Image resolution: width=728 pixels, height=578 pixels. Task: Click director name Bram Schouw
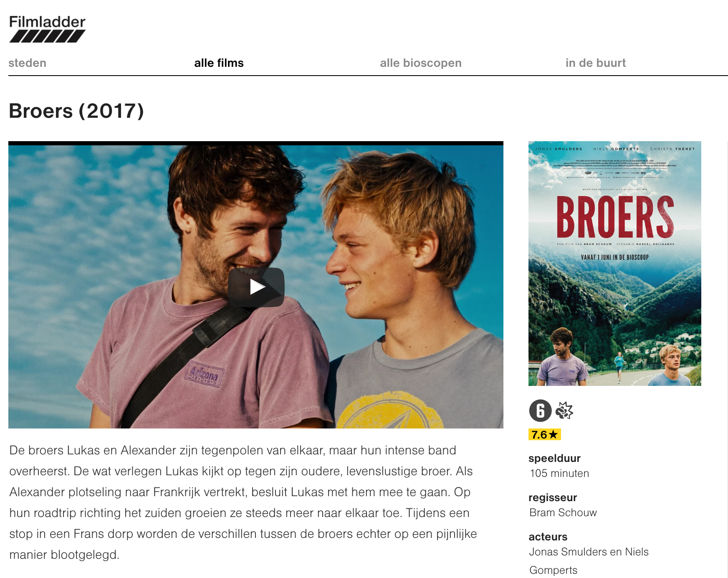(563, 512)
